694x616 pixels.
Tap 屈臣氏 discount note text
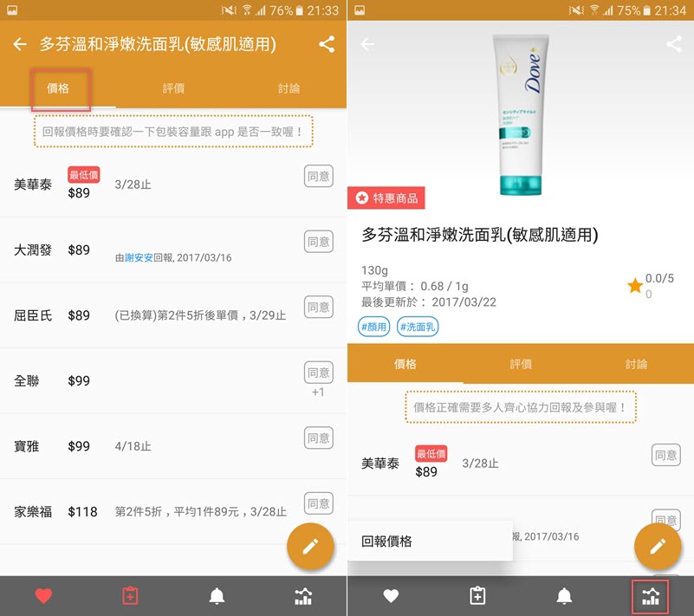200,315
